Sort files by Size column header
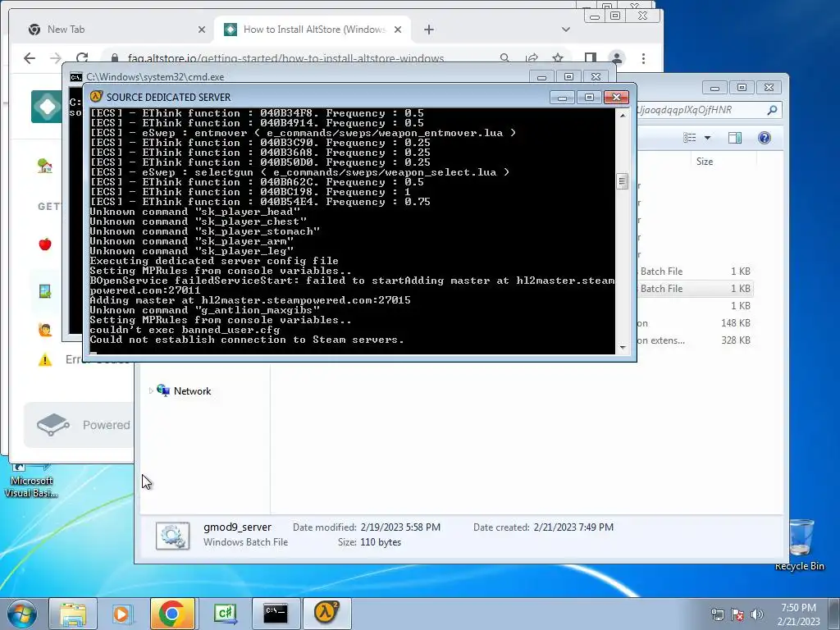This screenshot has width=840, height=630. [x=705, y=162]
